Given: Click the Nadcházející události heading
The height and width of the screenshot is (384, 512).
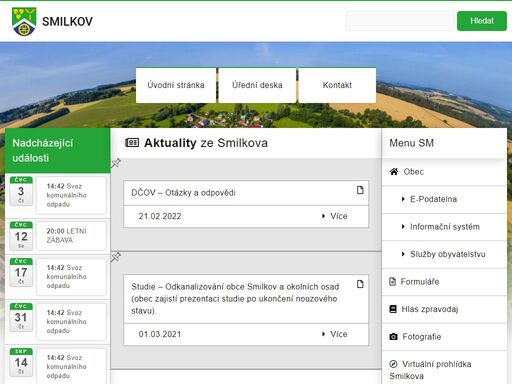Looking at the screenshot, I should click(x=43, y=150).
